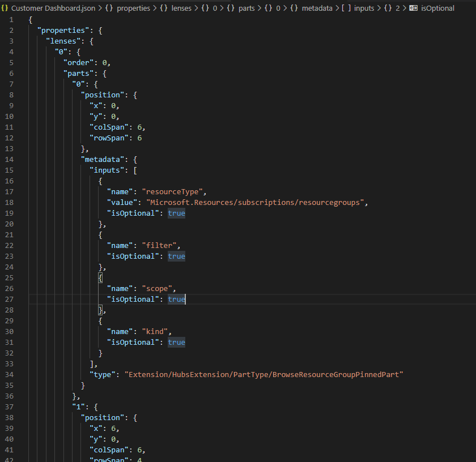This screenshot has width=476, height=462.
Task: Select the isOptional breadcrumb item
Action: click(437, 8)
